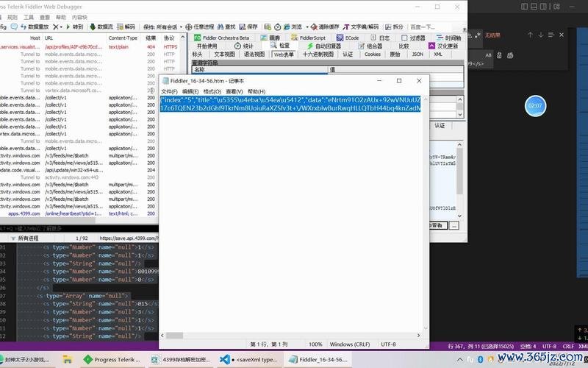
Task: Click the 保存 save toolbar button
Action: pos(248,26)
